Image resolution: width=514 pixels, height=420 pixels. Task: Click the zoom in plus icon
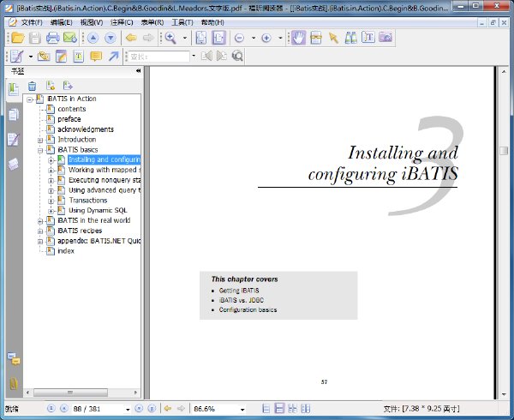tap(266, 38)
